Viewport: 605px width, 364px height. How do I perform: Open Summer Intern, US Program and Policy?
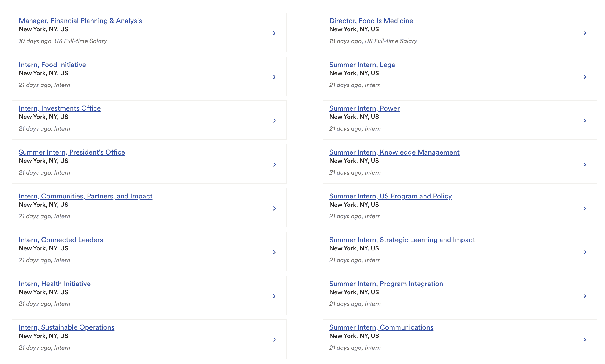390,196
